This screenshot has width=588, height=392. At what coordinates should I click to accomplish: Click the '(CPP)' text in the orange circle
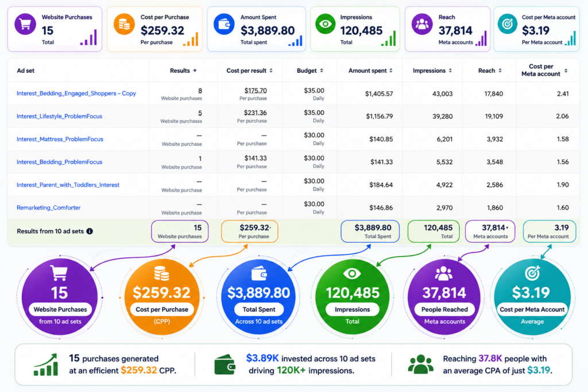point(161,321)
